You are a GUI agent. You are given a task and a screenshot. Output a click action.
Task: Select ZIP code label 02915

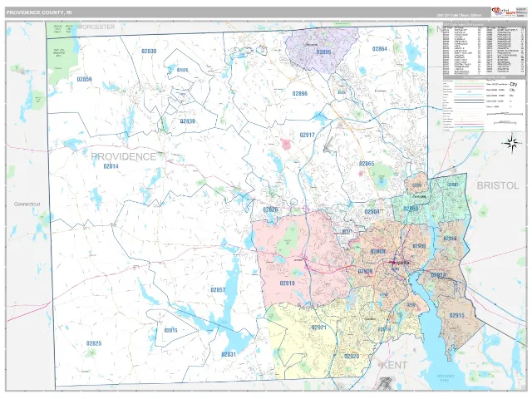[x=456, y=315]
